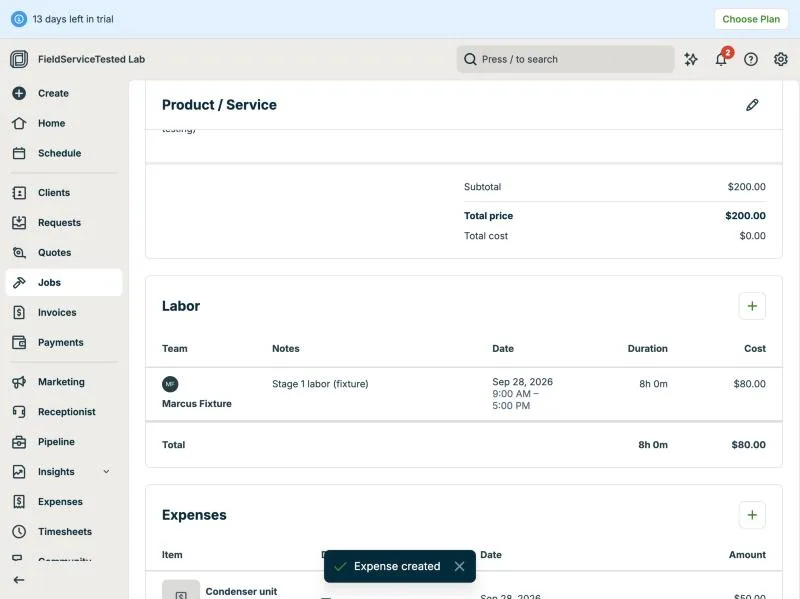Select Jobs in the sidebar

click(x=64, y=282)
